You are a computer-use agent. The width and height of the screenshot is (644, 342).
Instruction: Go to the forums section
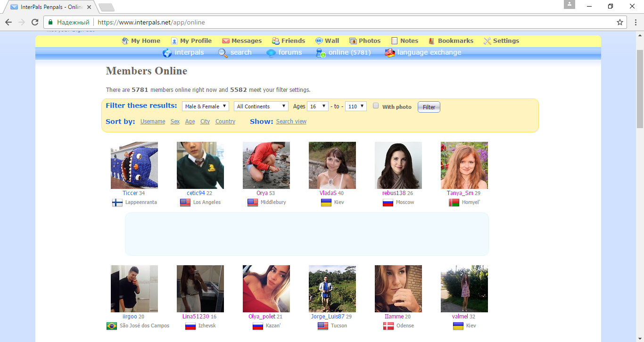[290, 52]
